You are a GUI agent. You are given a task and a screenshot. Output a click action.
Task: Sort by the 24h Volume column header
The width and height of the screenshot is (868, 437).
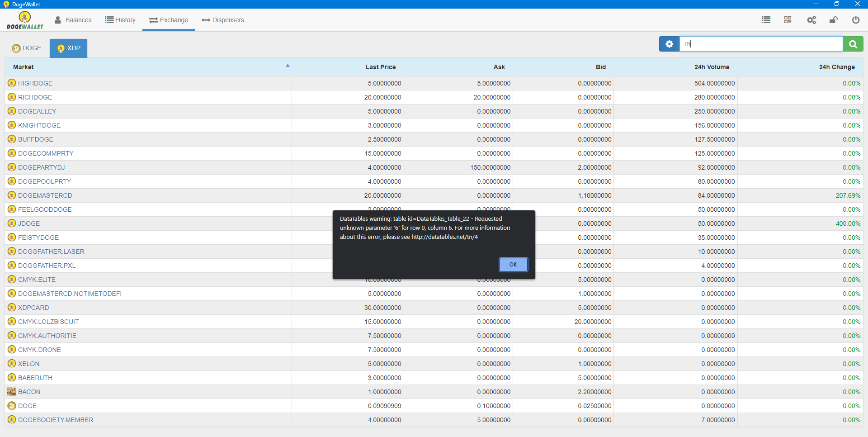tap(712, 67)
